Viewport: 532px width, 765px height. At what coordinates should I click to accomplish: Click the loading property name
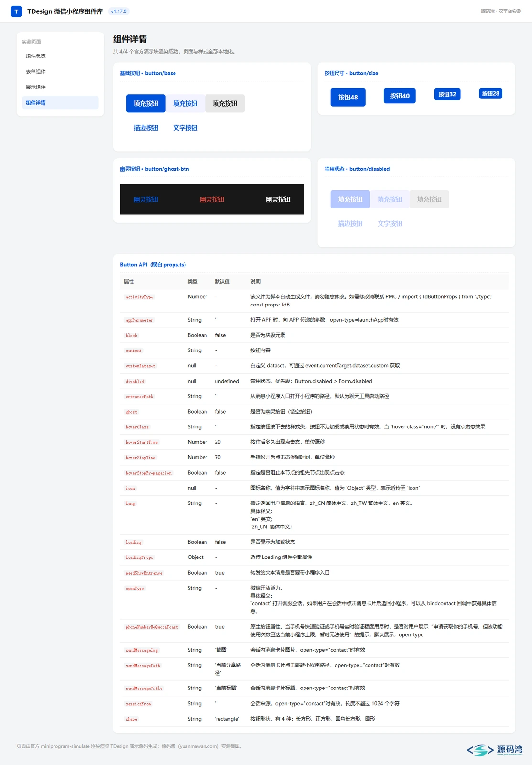click(134, 542)
